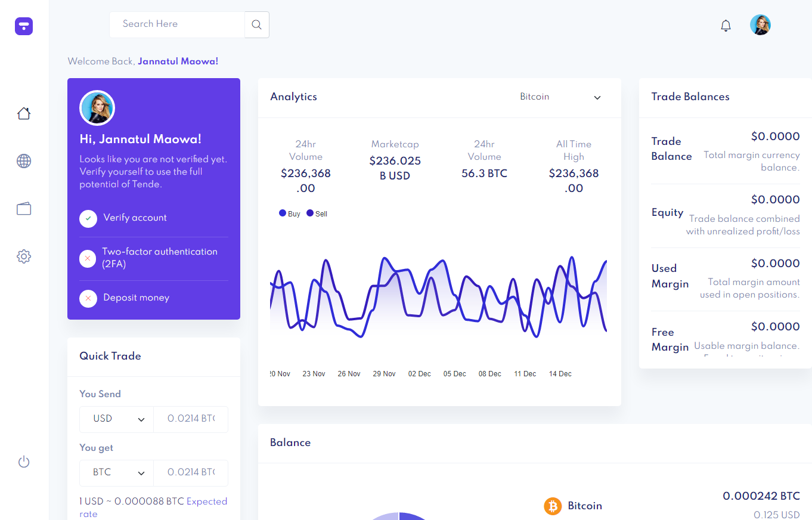Select the Home icon in sidebar
The width and height of the screenshot is (812, 520).
[x=23, y=113]
